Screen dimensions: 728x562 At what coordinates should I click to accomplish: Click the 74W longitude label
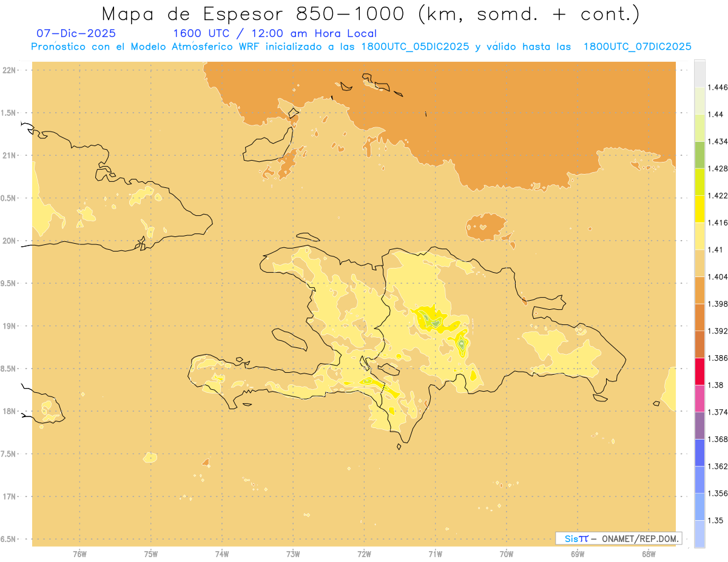point(222,554)
